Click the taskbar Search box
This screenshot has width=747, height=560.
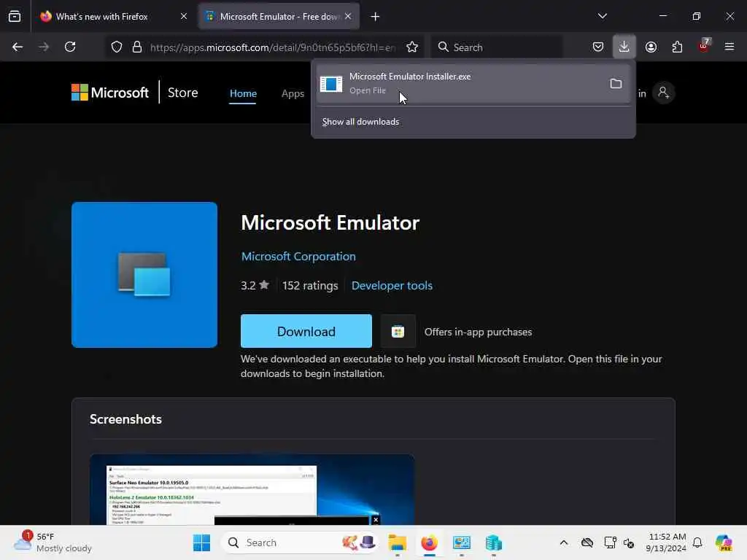point(300,542)
